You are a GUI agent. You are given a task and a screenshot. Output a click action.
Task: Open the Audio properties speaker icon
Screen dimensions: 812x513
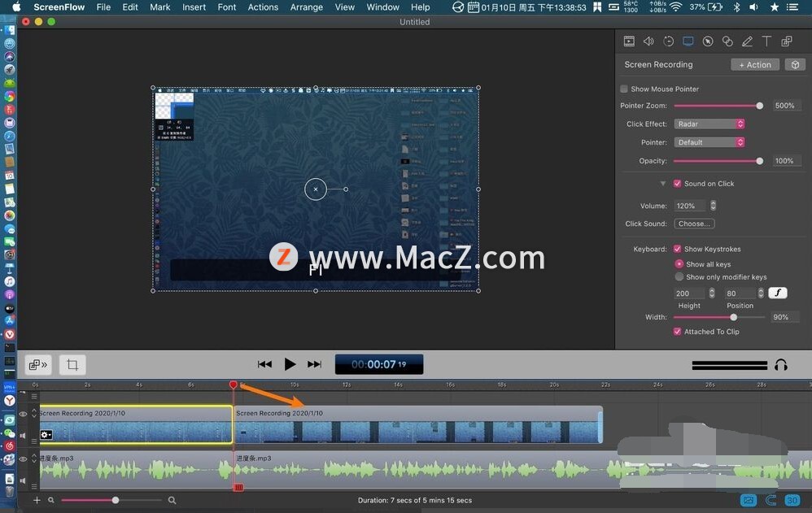(x=648, y=41)
